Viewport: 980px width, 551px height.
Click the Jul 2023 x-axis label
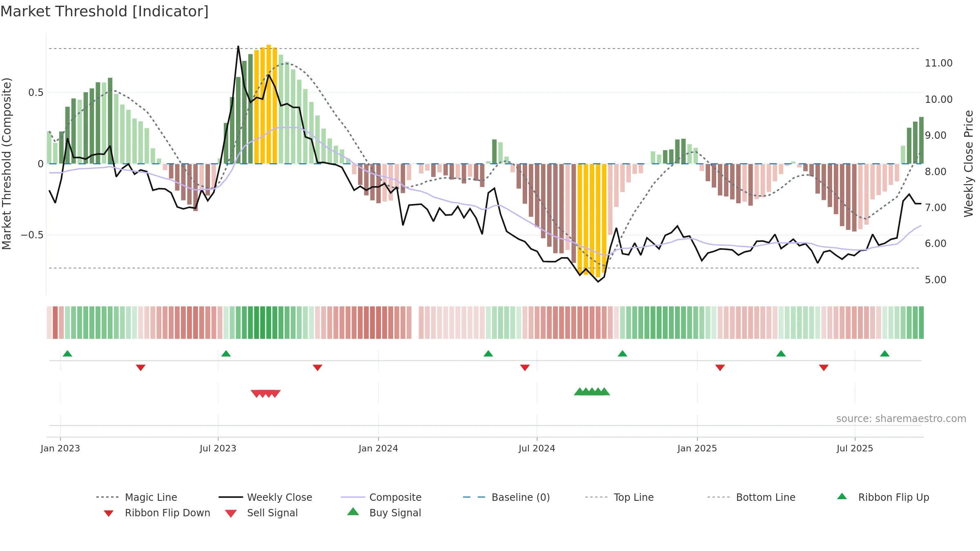pyautogui.click(x=218, y=449)
